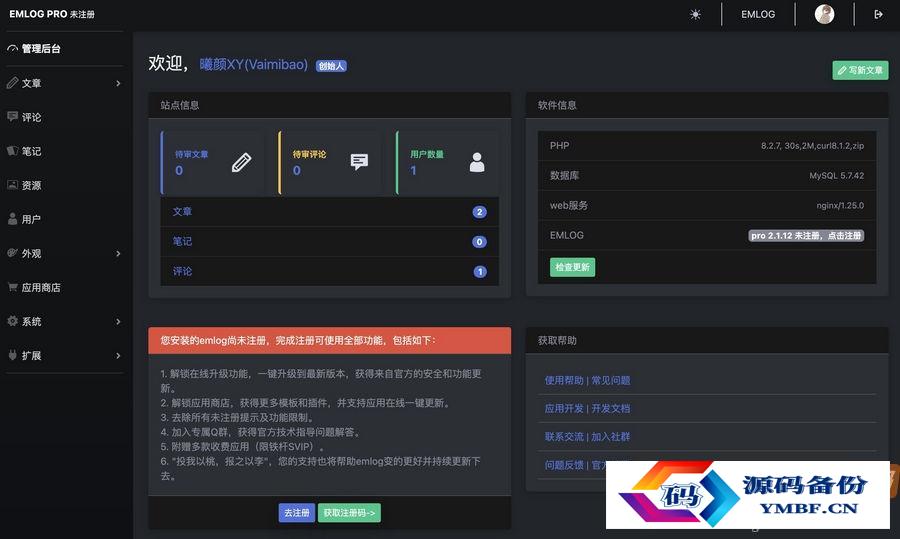Click the pencil icon in 待审文章 card
The image size is (900, 539).
coord(242,162)
